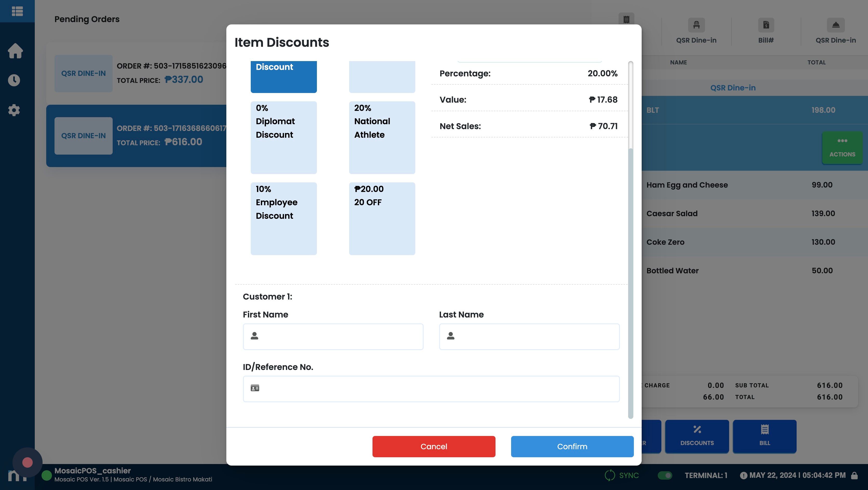Select the 0% Diplomat Discount tile

284,138
